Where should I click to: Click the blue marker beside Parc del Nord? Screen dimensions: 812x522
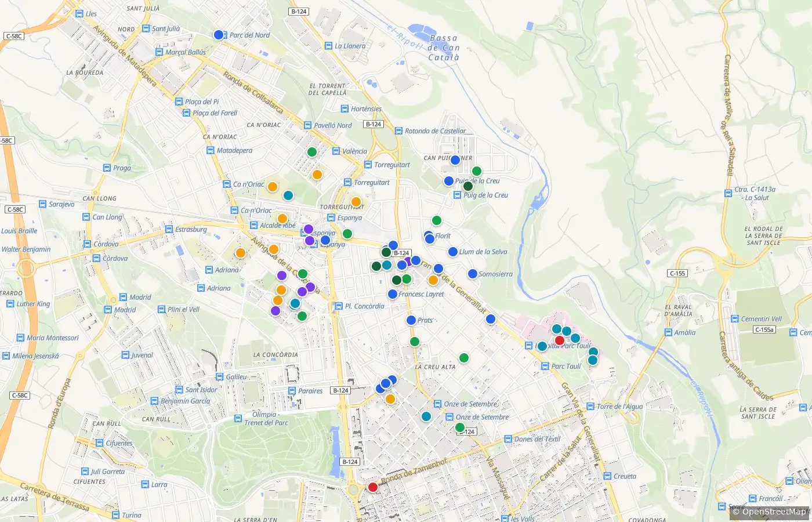point(219,35)
